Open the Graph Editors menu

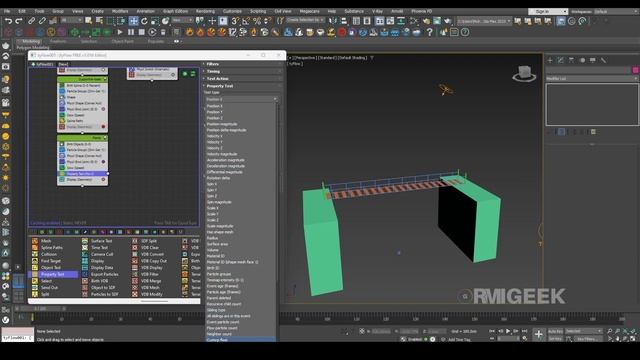pyautogui.click(x=175, y=11)
